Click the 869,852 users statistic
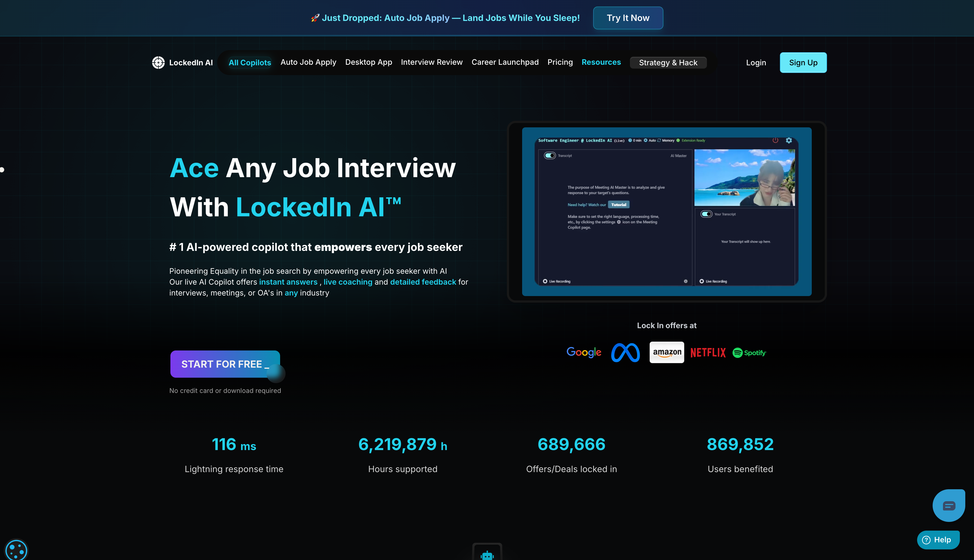Viewport: 974px width, 560px height. (x=740, y=445)
